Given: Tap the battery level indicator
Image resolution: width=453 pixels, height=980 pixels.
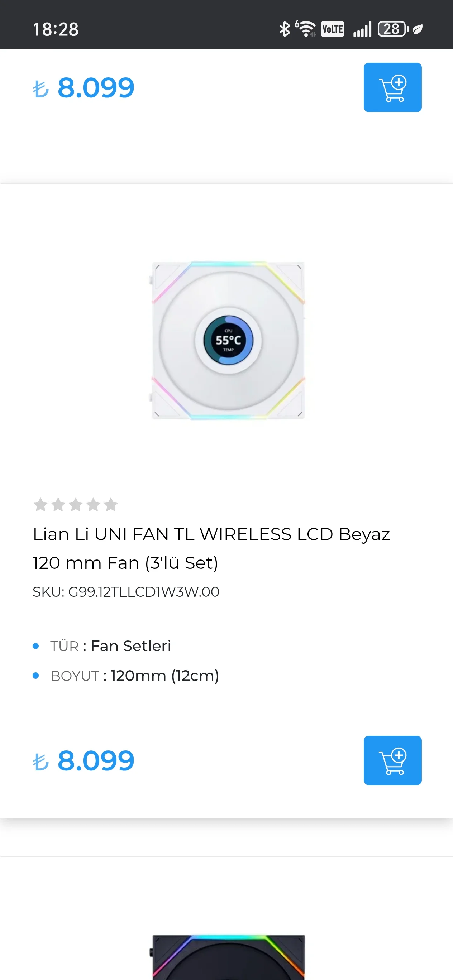Looking at the screenshot, I should (x=392, y=29).
